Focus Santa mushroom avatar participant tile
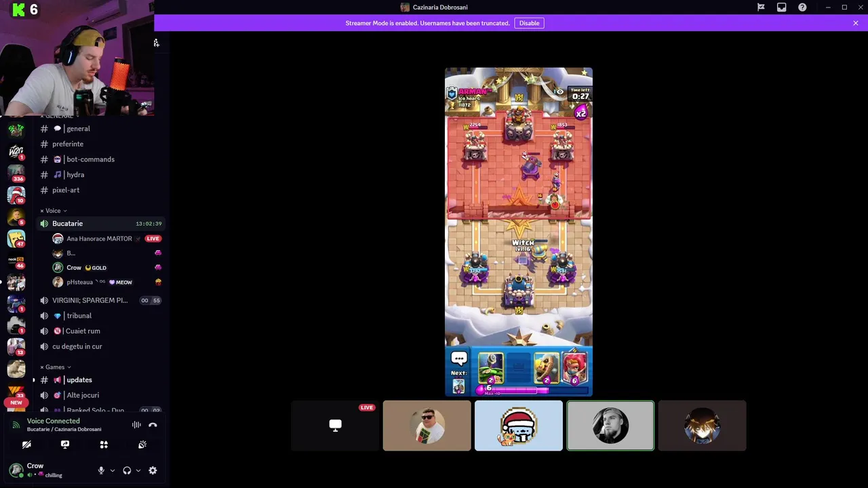Image resolution: width=868 pixels, height=488 pixels. [x=519, y=426]
